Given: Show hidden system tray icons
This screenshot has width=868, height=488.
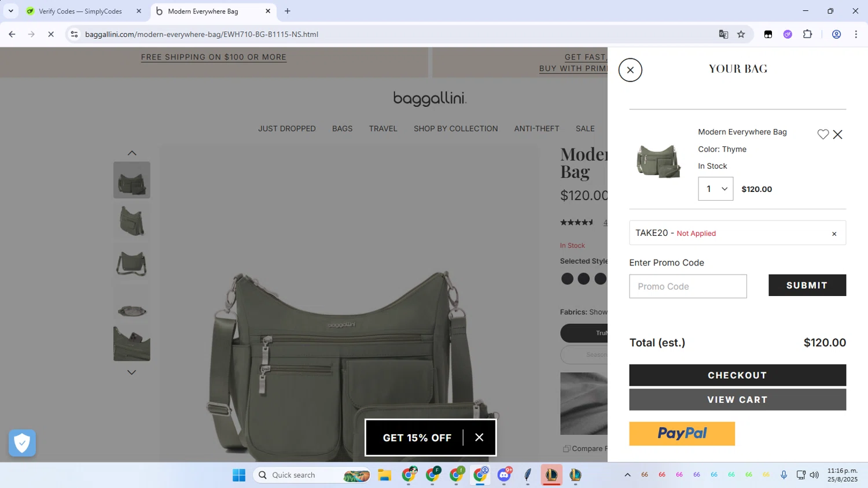Looking at the screenshot, I should [627, 475].
